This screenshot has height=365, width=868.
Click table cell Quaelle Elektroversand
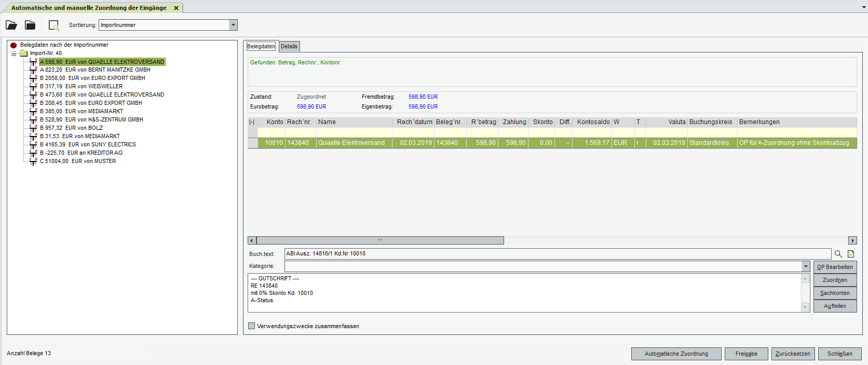point(354,143)
